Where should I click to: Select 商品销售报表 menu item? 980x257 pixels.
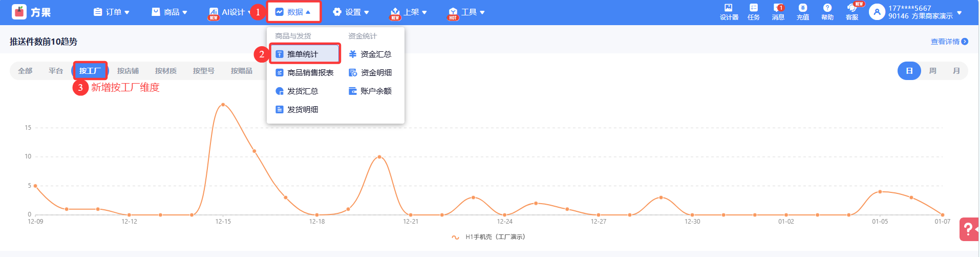tap(305, 72)
